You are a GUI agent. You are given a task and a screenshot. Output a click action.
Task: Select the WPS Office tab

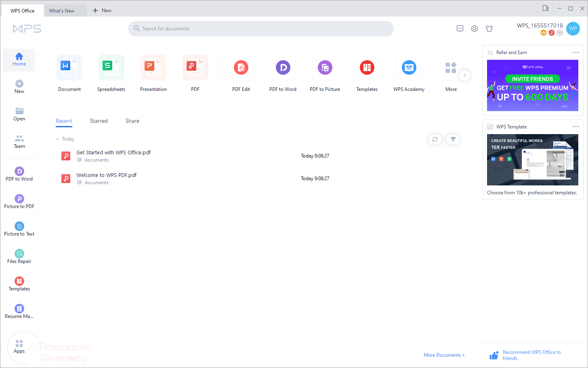[23, 11]
